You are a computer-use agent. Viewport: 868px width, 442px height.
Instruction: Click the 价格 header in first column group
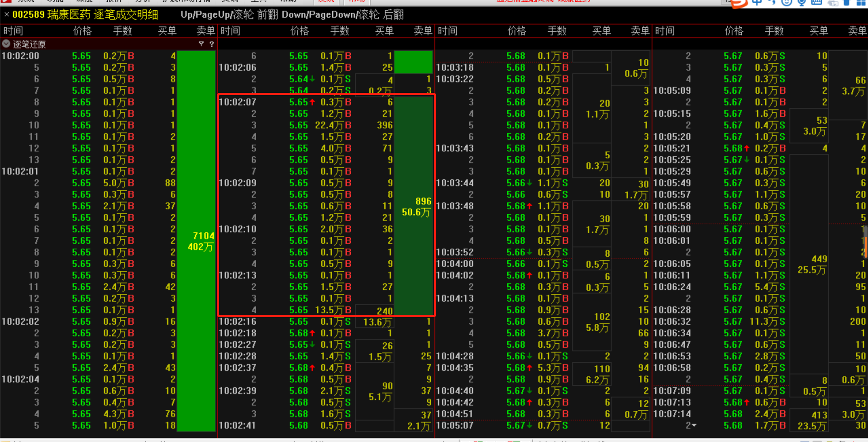click(x=82, y=31)
